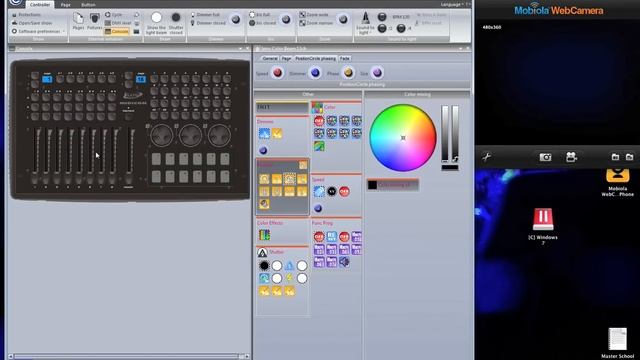The height and width of the screenshot is (360, 640).
Task: Click the Protections item in Show group
Action: [27, 15]
